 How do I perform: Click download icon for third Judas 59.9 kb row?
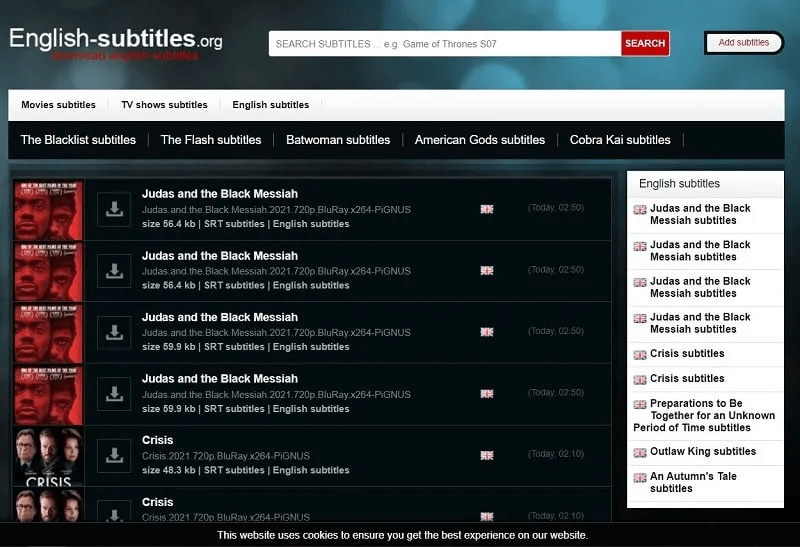(114, 333)
